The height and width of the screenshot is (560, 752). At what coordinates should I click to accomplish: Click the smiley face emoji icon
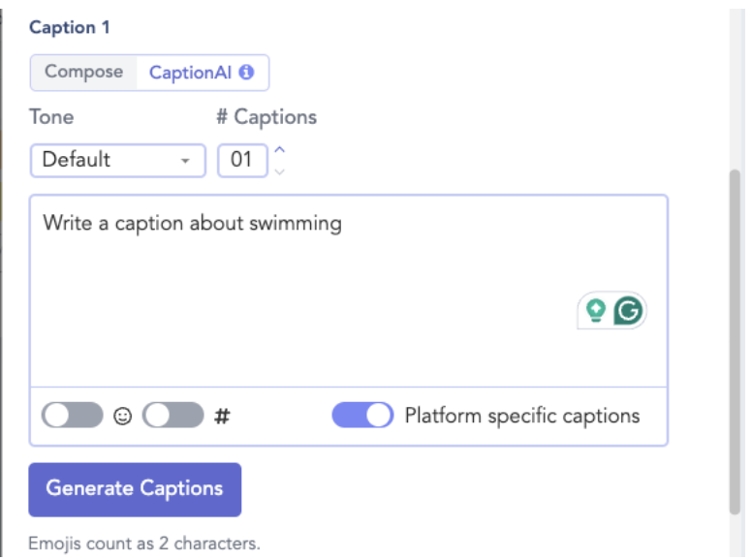[122, 417]
